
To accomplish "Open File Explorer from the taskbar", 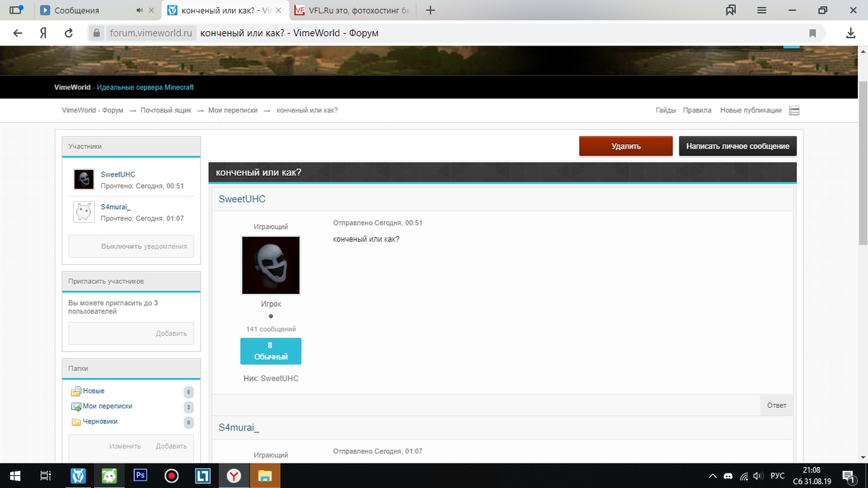I will tap(265, 476).
